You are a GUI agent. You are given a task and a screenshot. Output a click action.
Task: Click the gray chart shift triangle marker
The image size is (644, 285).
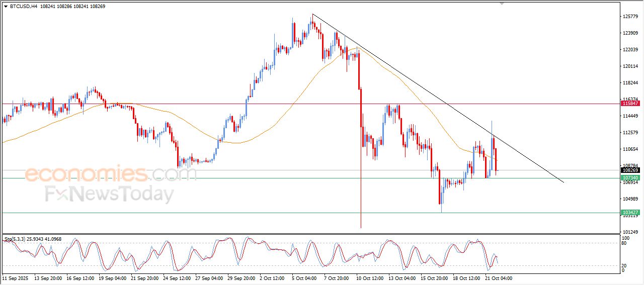pos(501,4)
